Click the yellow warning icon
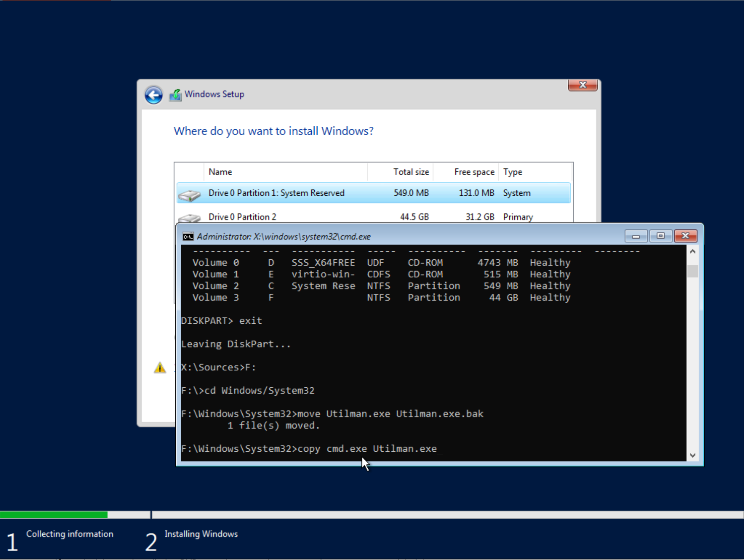The height and width of the screenshot is (560, 744). coord(160,368)
